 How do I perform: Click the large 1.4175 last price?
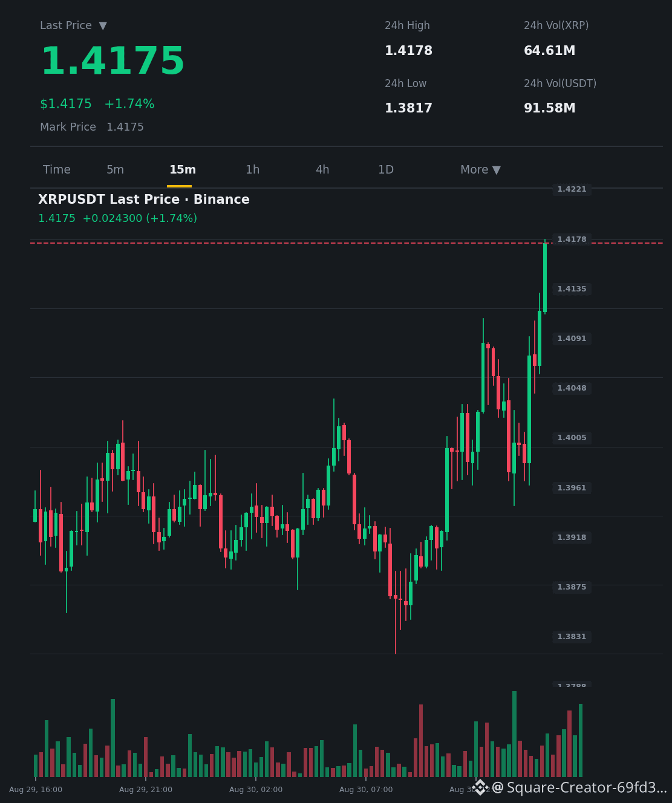click(113, 62)
